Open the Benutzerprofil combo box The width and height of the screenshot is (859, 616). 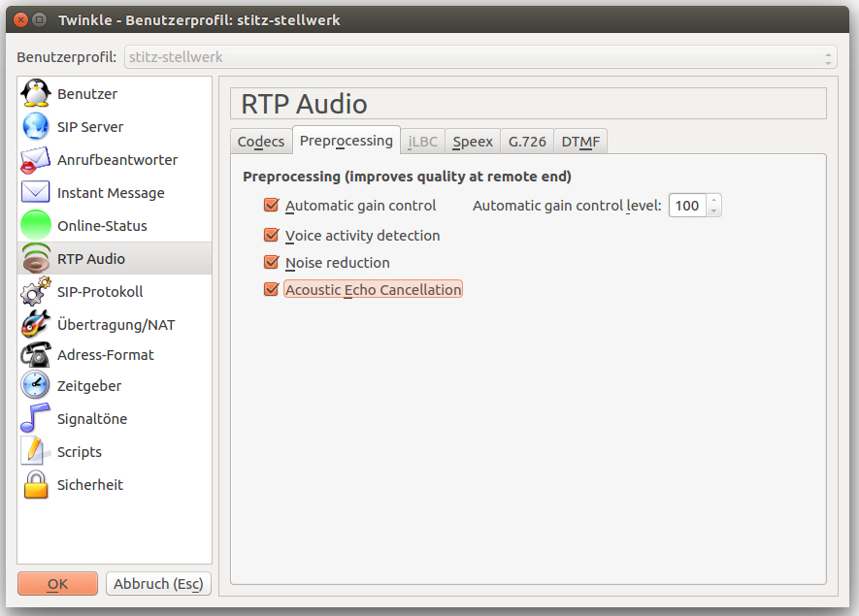pyautogui.click(x=480, y=57)
